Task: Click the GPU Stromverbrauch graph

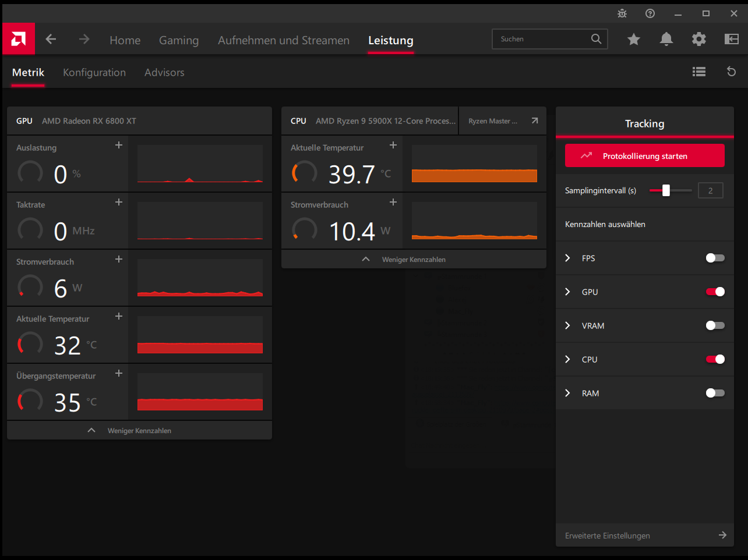Action: click(x=200, y=278)
